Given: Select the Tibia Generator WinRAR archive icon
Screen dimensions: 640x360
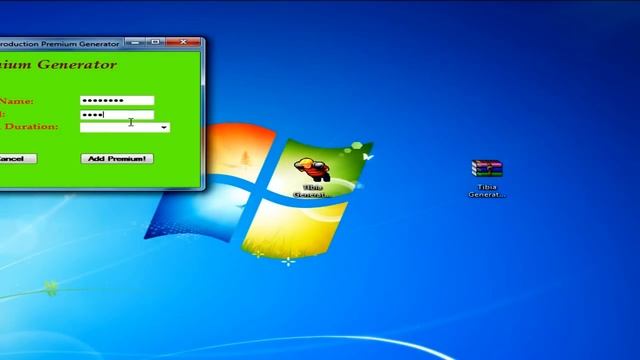Looking at the screenshot, I should [x=487, y=178].
